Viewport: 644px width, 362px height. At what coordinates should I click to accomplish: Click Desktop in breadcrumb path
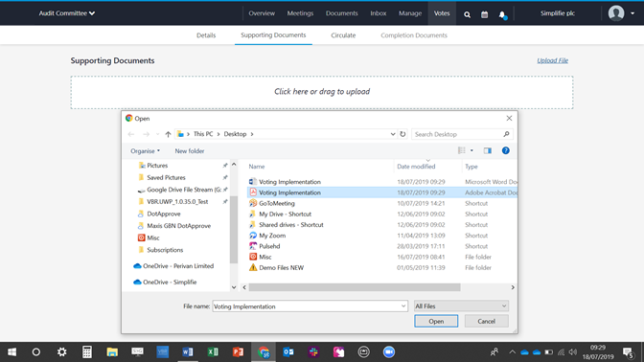pyautogui.click(x=235, y=134)
